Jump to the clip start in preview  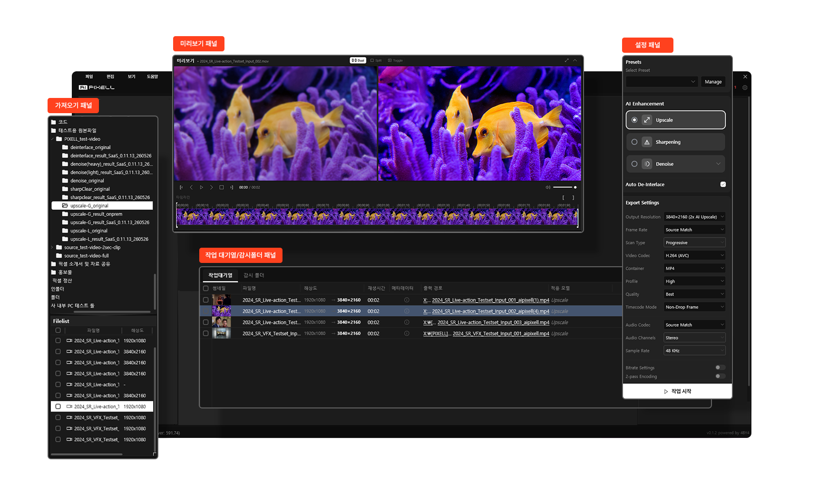(x=181, y=187)
